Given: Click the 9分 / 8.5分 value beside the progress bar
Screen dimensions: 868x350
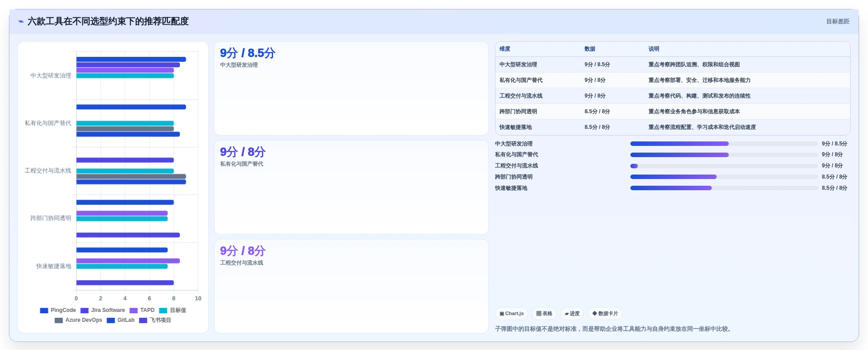Looking at the screenshot, I should click(834, 144).
